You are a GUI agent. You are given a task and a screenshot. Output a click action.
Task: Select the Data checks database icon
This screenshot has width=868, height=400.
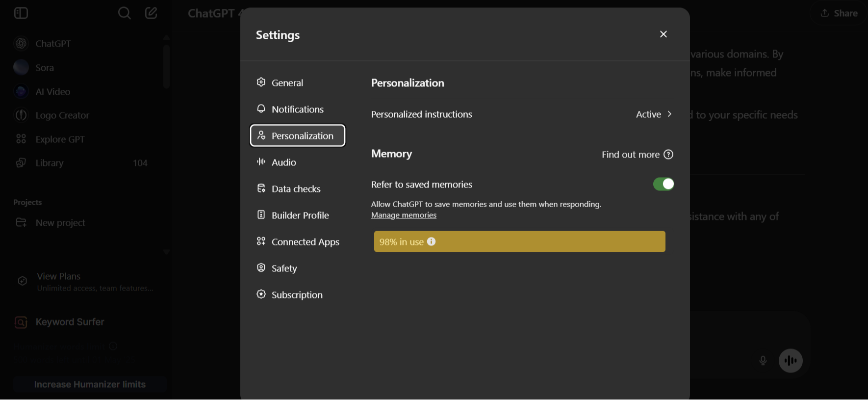(x=261, y=188)
